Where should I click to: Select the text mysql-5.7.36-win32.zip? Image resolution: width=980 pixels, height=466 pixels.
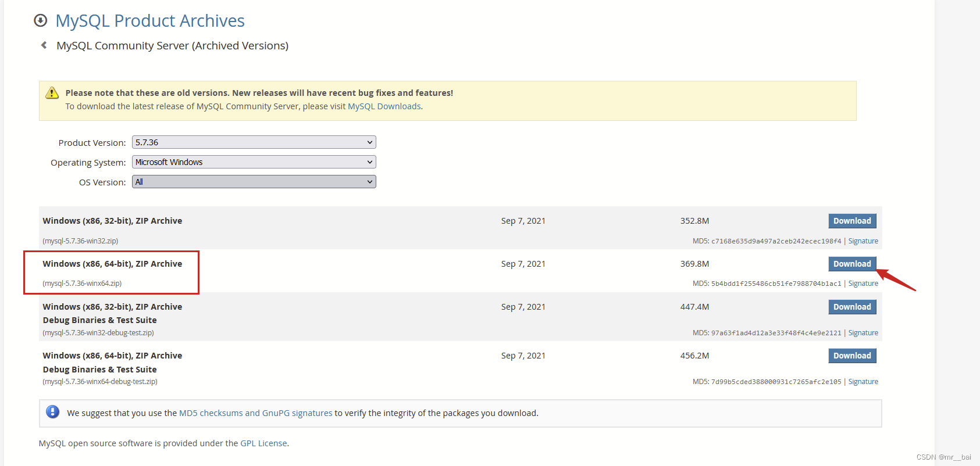[80, 241]
